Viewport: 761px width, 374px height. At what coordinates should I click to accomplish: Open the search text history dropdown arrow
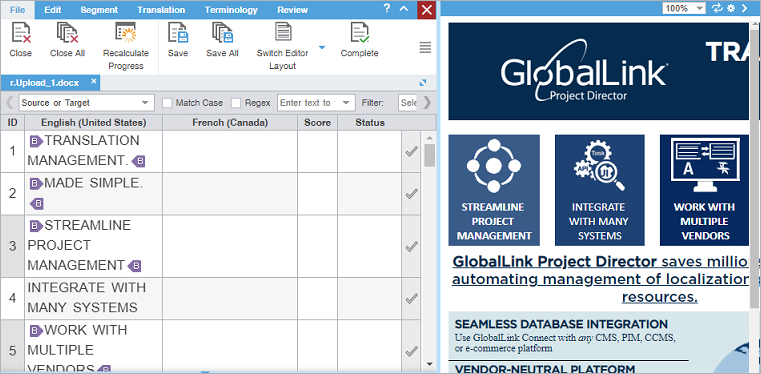(x=347, y=103)
